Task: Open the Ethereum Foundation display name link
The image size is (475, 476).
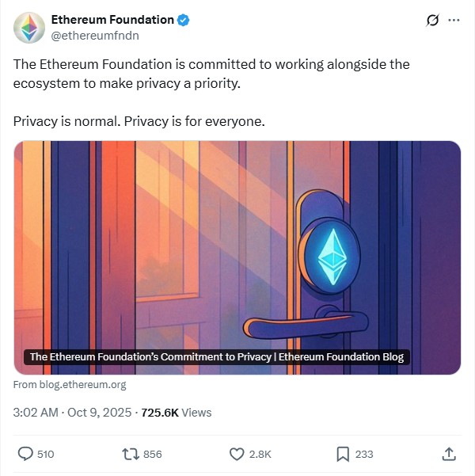Action: (112, 20)
